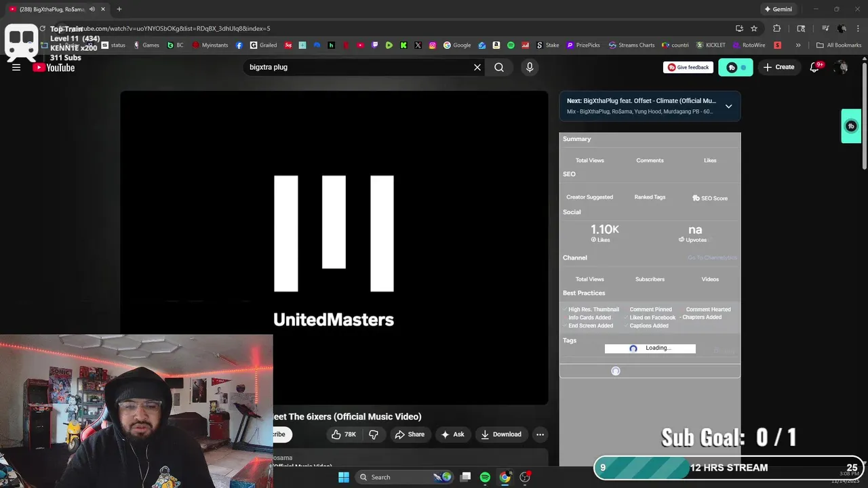
Task: Share the video
Action: (410, 434)
